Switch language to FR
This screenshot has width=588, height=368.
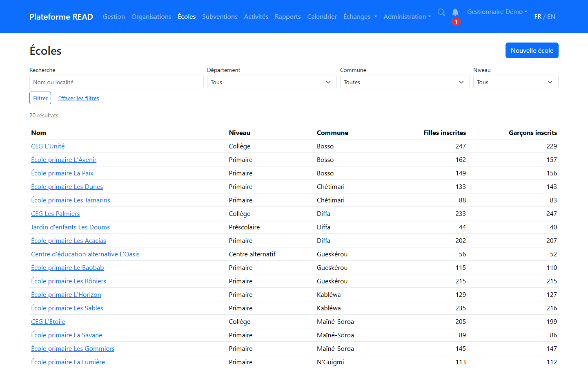538,17
